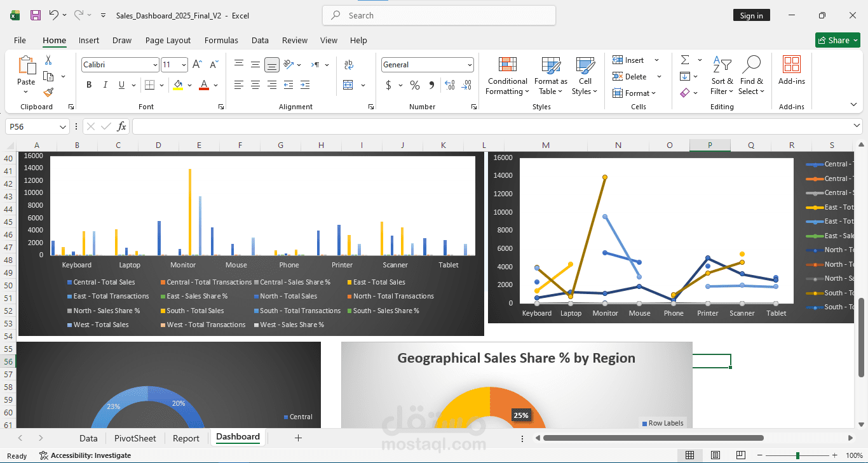Increase font size with the larger A icon
This screenshot has height=463, width=868.
197,65
